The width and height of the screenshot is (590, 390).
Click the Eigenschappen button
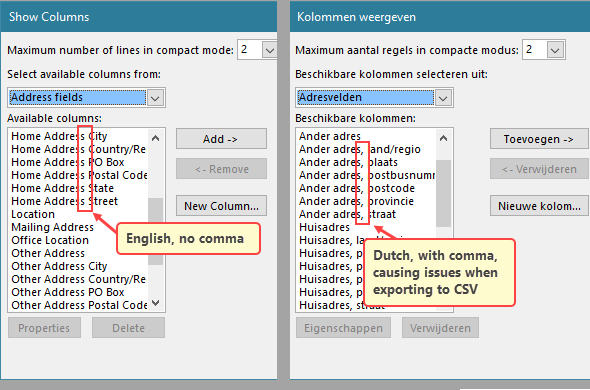coord(343,328)
